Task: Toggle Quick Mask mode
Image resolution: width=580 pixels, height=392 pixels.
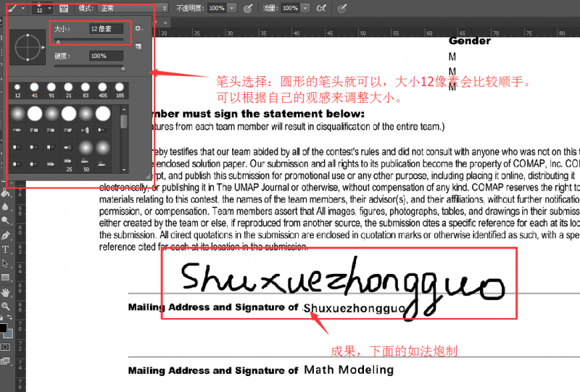Action: pyautogui.click(x=6, y=347)
